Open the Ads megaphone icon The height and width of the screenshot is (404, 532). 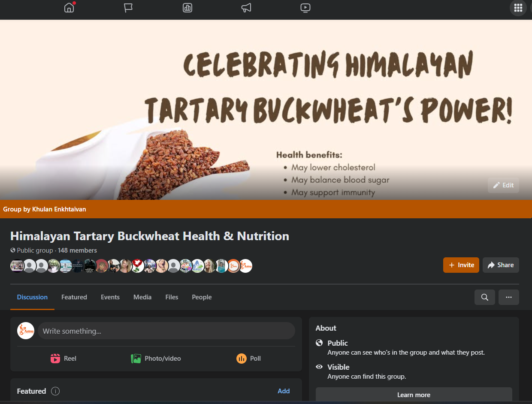point(246,8)
